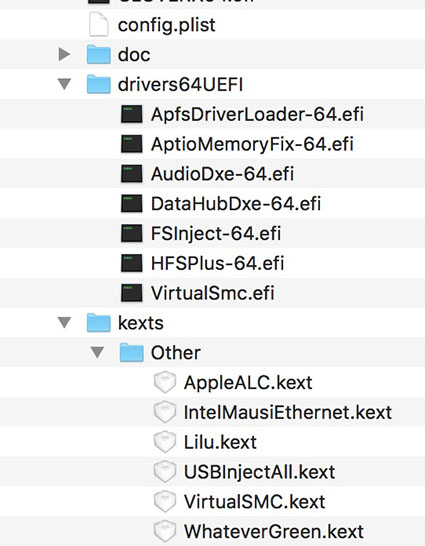Select the config.plist file name

tap(167, 25)
